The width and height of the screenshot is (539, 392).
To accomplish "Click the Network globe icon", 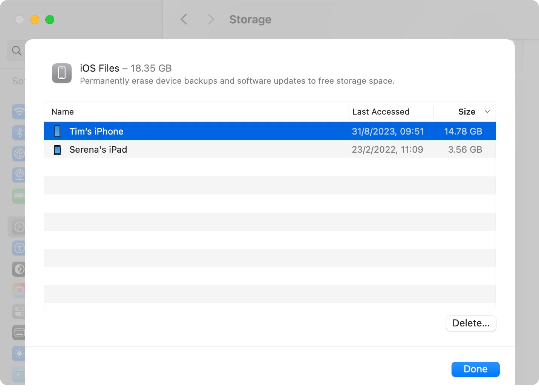I will coord(18,154).
